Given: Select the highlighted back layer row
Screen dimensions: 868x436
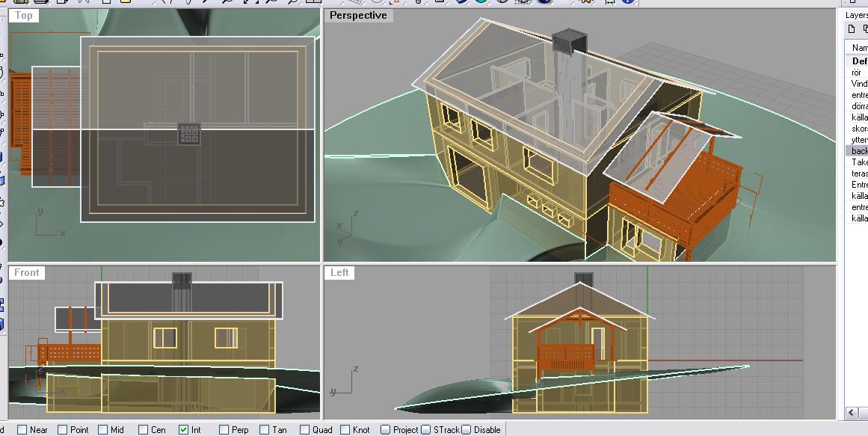Looking at the screenshot, I should pos(858,151).
